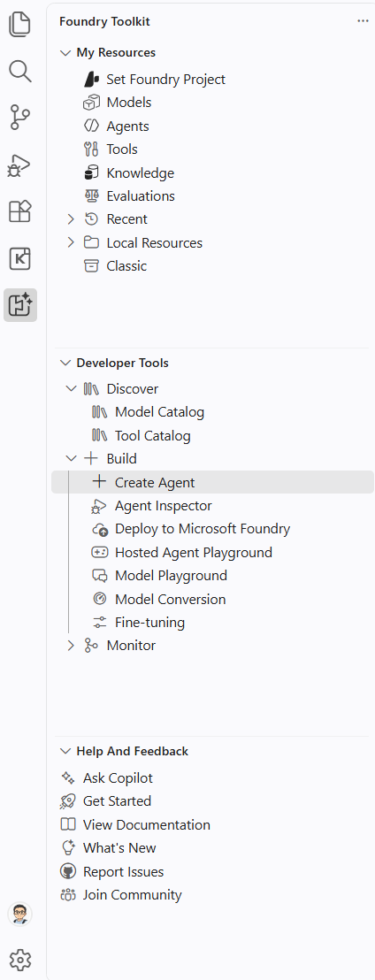
Task: Click Join Community
Action: click(x=132, y=895)
